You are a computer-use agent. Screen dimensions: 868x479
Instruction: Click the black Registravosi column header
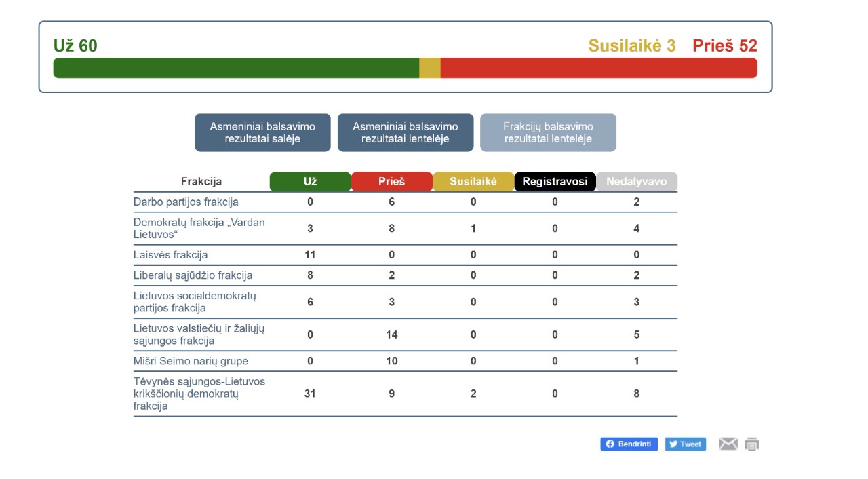tap(555, 182)
